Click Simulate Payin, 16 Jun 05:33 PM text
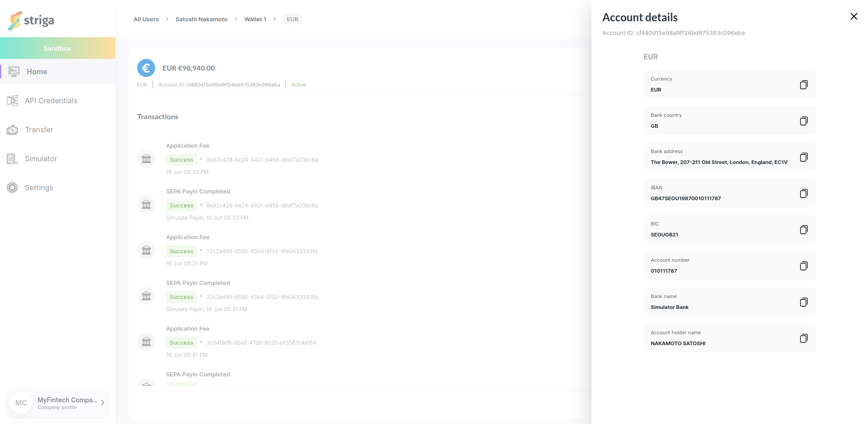 click(207, 218)
